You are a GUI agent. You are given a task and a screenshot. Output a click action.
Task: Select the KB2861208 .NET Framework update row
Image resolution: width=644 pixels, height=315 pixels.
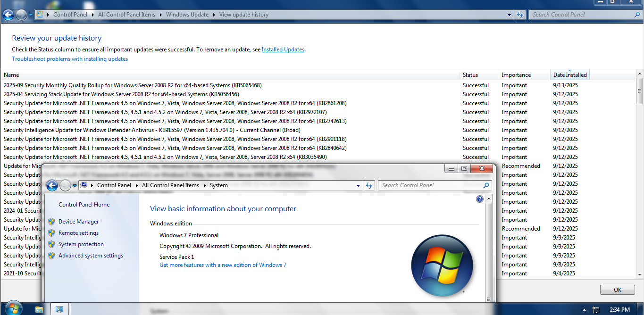[x=318, y=103]
